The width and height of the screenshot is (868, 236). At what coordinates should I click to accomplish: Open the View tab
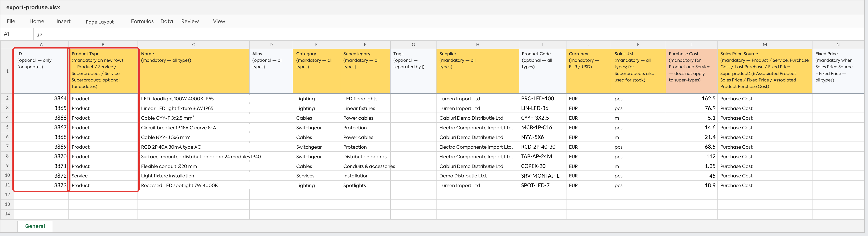click(x=219, y=21)
